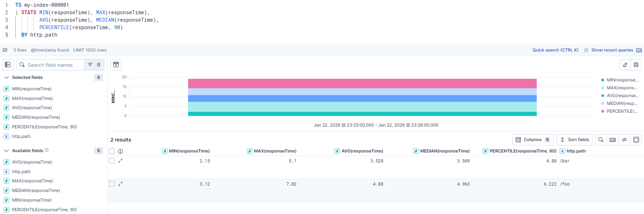
Task: Select the checkbox for the /foo row
Action: click(112, 184)
